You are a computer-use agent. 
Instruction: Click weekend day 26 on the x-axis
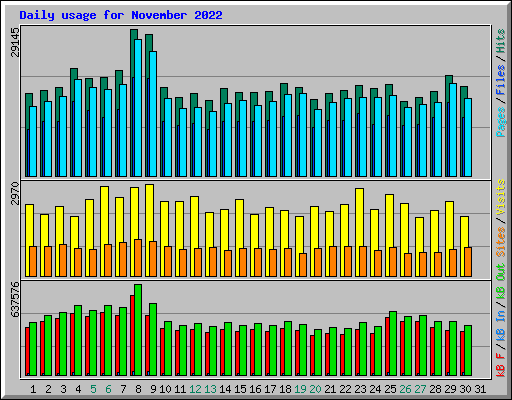pos(405,389)
